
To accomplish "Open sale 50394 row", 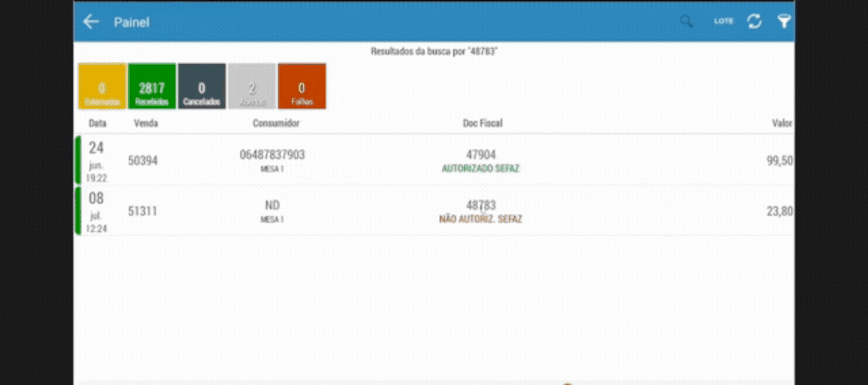I will 142,161.
